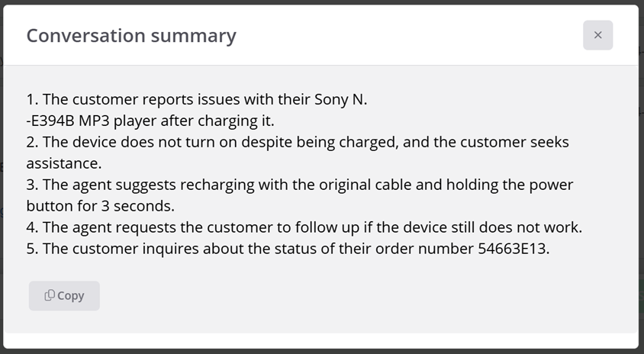Click the "Conversation summary" heading

tap(131, 35)
